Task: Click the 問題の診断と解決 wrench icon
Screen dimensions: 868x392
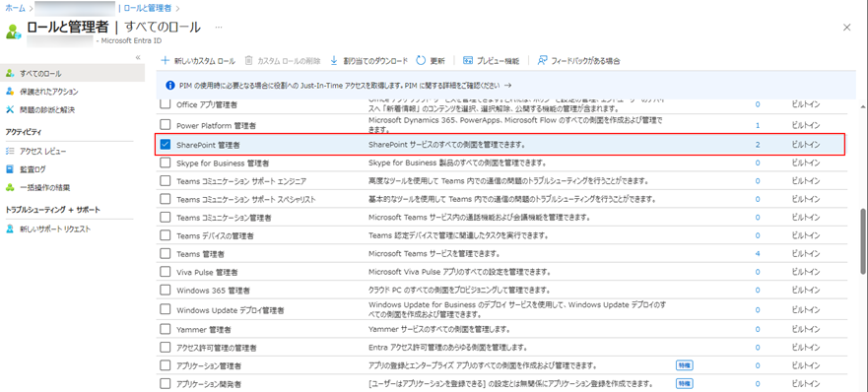Action: [x=10, y=109]
